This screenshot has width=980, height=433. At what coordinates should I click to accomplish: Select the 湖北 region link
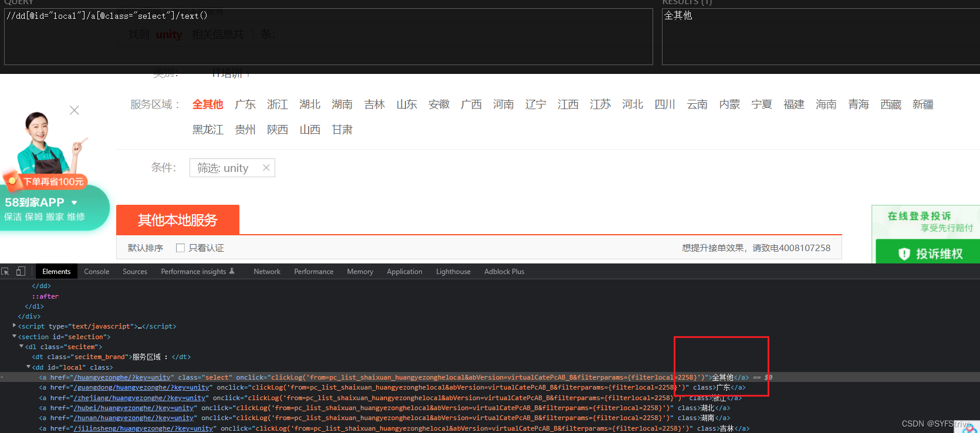310,104
